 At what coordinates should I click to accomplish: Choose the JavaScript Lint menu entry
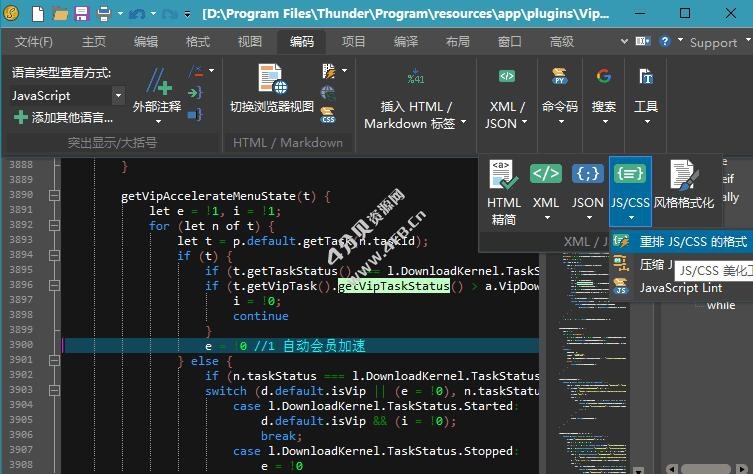[x=681, y=288]
